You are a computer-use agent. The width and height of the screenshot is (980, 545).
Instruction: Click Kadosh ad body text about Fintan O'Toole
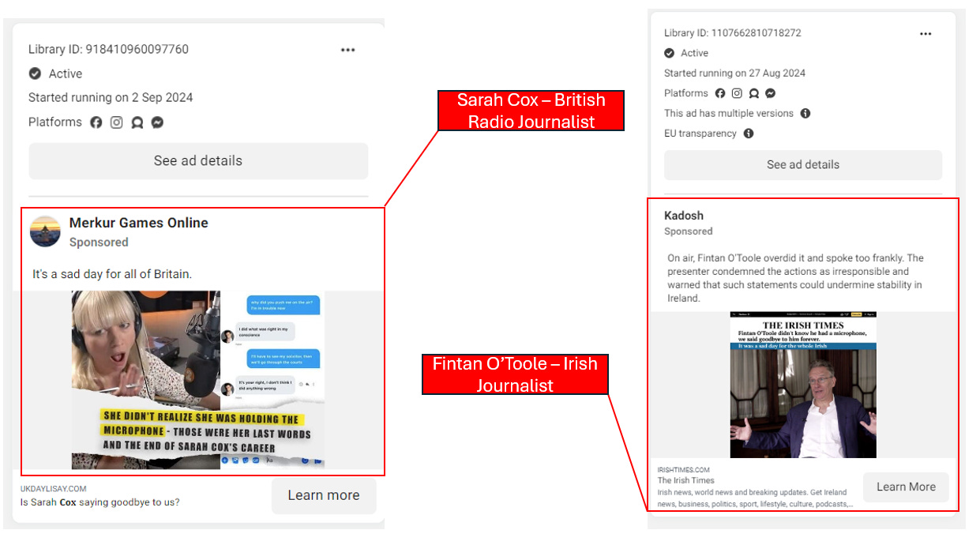click(x=795, y=278)
